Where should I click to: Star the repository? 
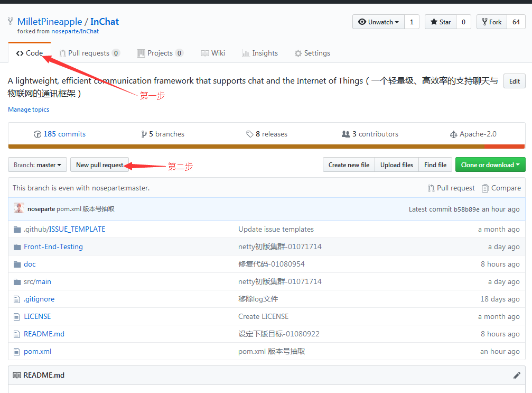[441, 22]
